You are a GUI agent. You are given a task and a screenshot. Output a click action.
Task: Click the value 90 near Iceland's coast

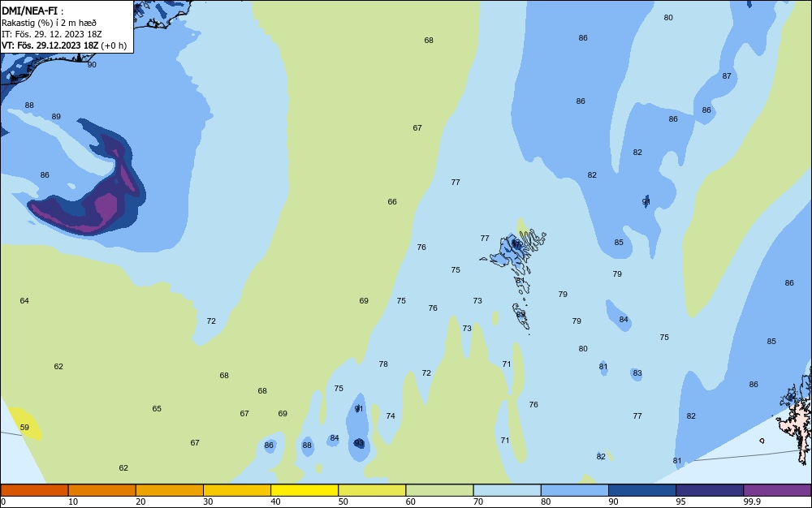pos(92,65)
